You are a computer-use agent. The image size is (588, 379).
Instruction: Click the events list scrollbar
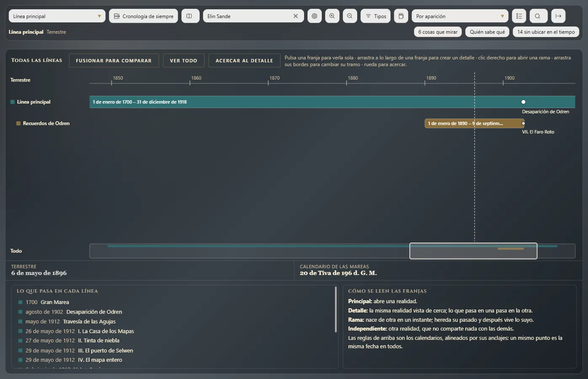tap(336, 310)
